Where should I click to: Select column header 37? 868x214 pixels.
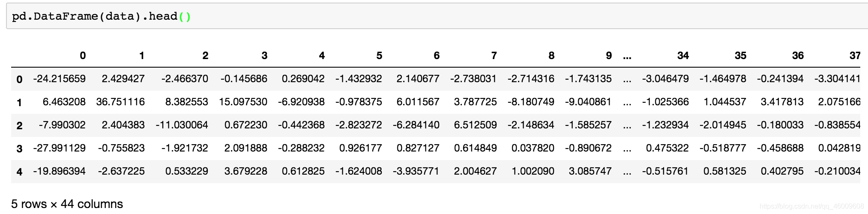855,56
